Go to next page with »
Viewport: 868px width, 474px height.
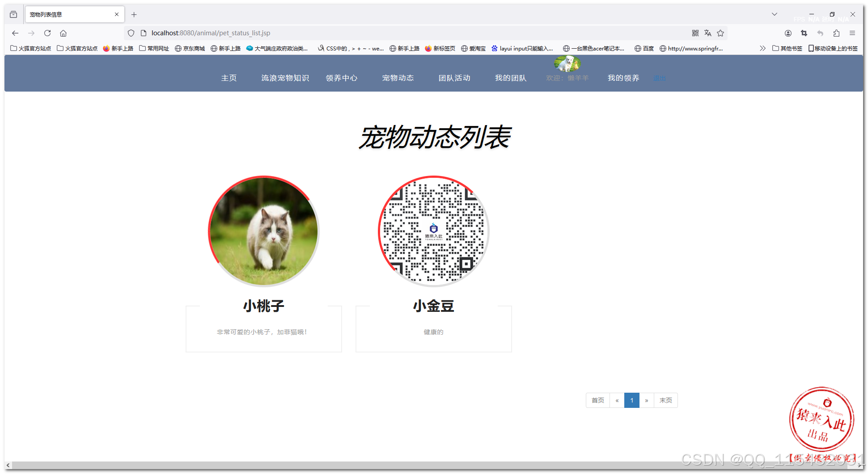647,400
